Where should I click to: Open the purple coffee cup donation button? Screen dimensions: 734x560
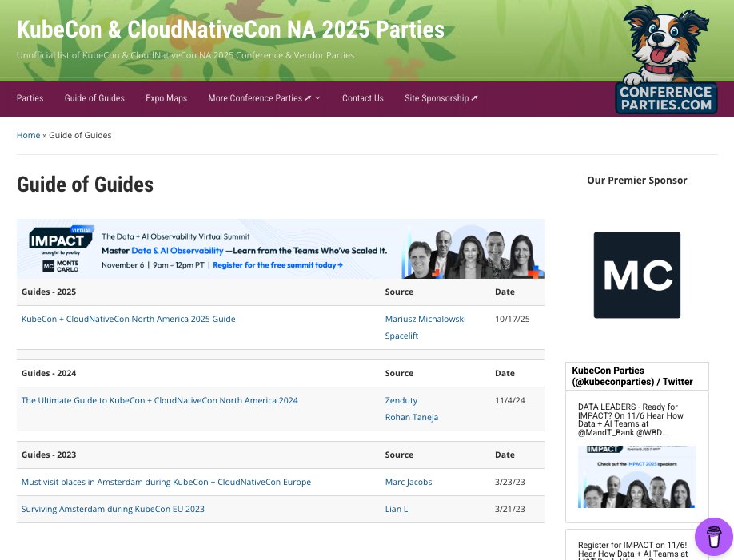click(x=714, y=537)
